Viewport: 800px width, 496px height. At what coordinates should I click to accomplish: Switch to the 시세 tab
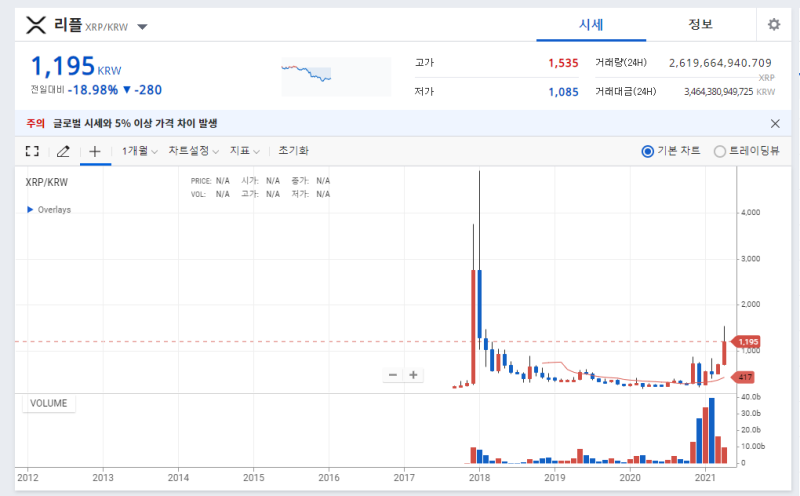tap(591, 24)
